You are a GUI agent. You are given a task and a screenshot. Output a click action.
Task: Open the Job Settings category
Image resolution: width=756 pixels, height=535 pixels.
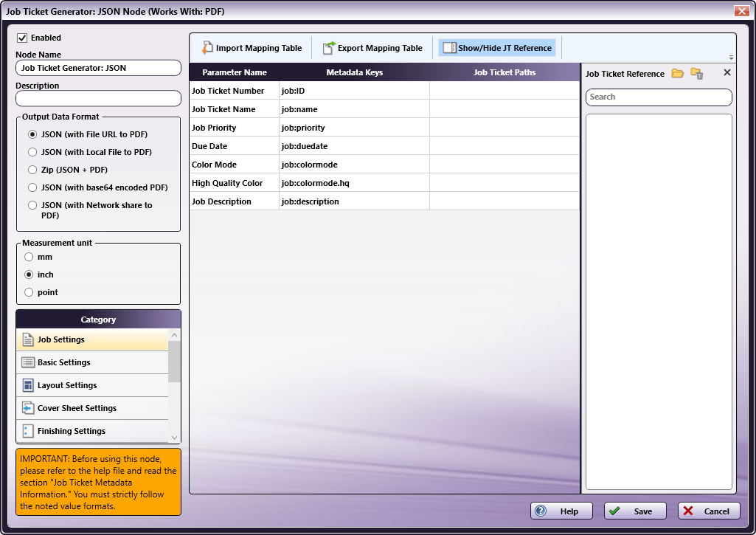pyautogui.click(x=92, y=339)
